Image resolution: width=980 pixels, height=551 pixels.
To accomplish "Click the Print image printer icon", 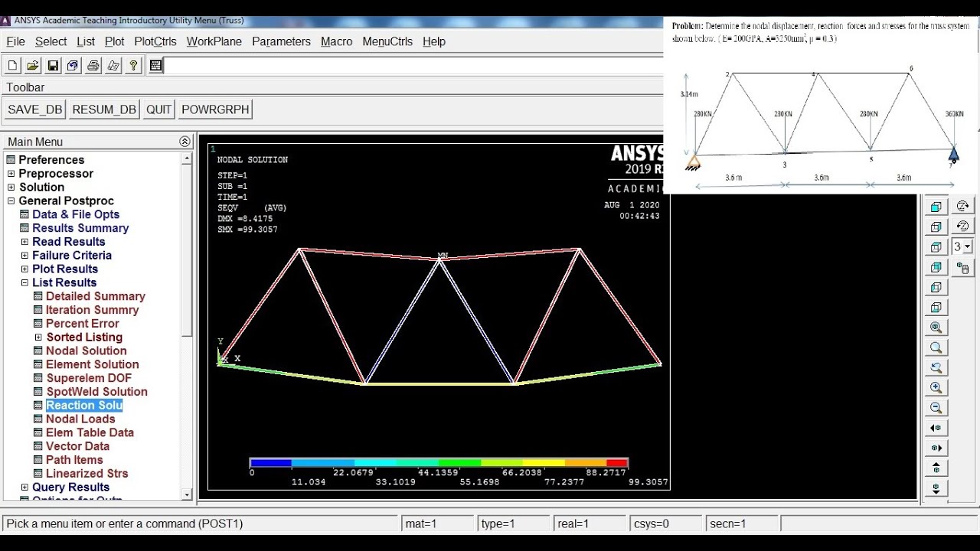I will tap(93, 66).
